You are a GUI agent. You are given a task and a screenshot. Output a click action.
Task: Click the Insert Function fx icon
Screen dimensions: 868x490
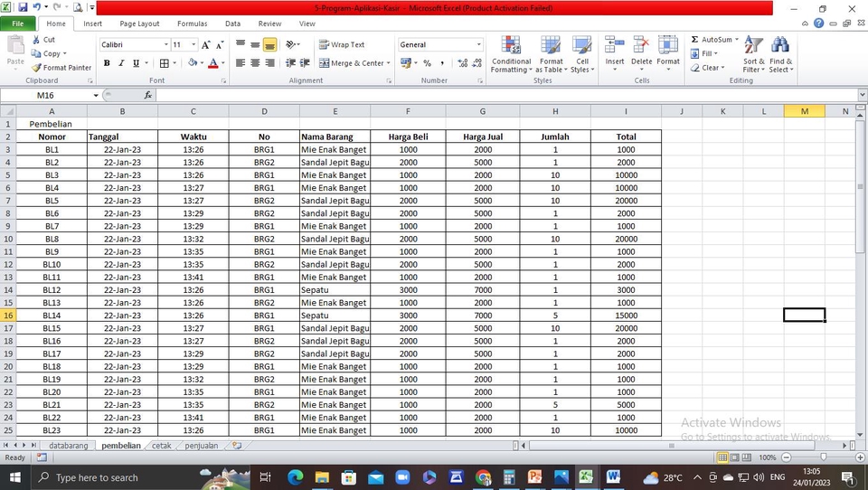(147, 95)
